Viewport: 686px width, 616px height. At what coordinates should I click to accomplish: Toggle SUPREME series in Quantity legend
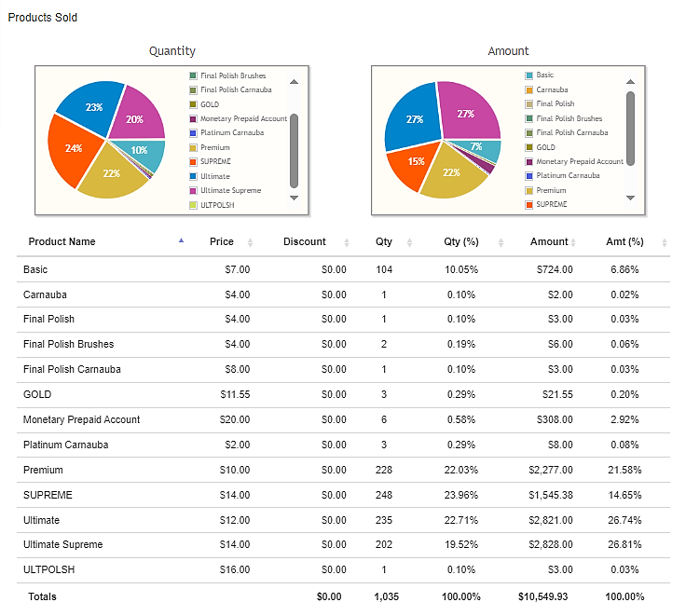pos(211,162)
